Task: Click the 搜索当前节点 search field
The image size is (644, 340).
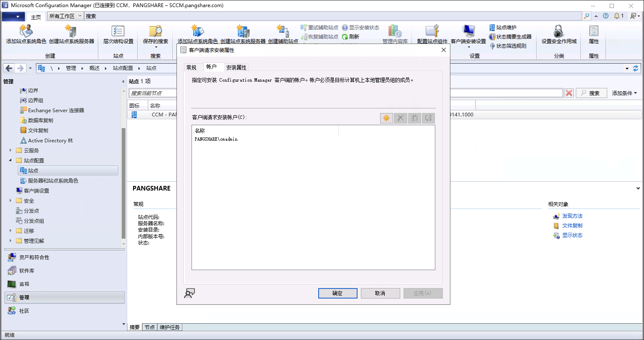Action: [x=346, y=93]
